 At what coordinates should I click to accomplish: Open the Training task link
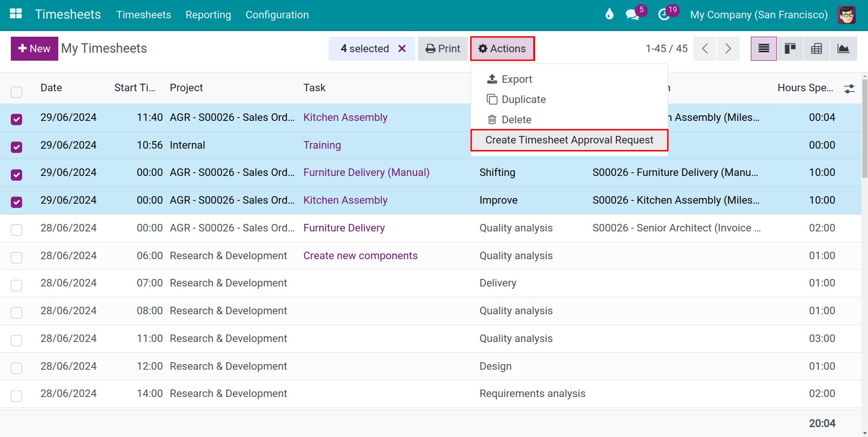(x=322, y=145)
